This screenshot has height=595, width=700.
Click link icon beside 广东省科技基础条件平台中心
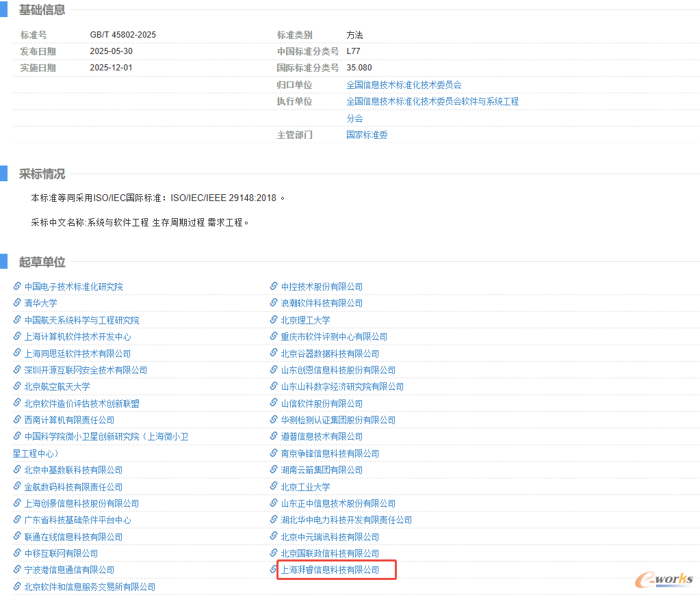17,520
